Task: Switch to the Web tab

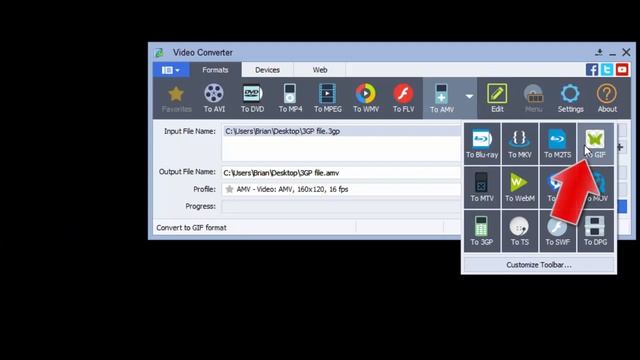Action: click(320, 70)
